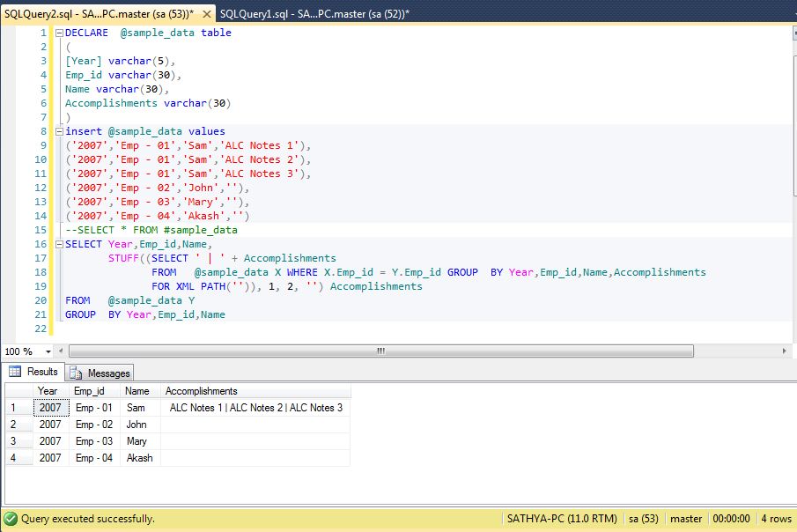Image resolution: width=797 pixels, height=532 pixels.
Task: Click the commented SELECT line 15
Action: pos(151,230)
